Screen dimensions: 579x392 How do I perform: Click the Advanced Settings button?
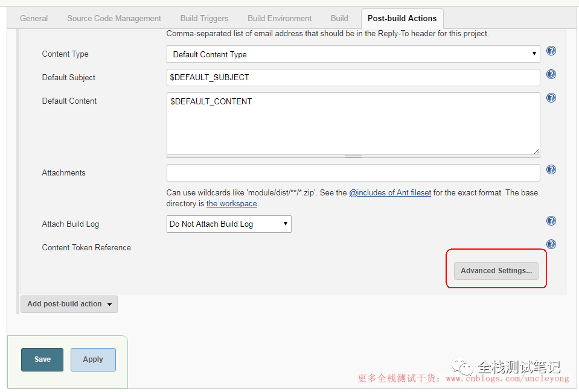pos(496,271)
